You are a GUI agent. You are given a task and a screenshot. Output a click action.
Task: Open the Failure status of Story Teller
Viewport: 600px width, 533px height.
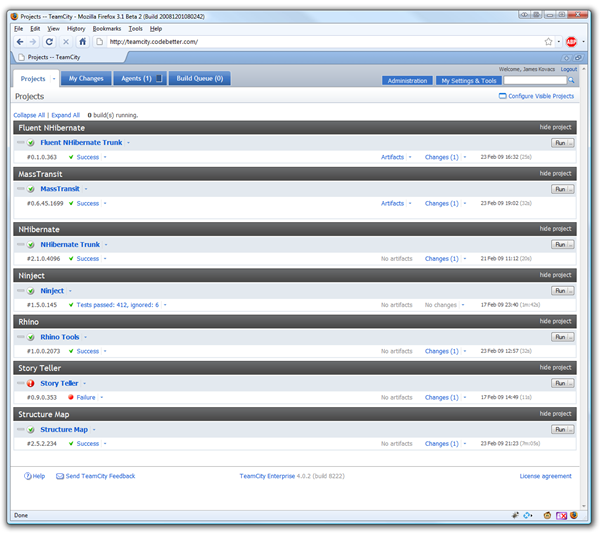click(x=86, y=398)
